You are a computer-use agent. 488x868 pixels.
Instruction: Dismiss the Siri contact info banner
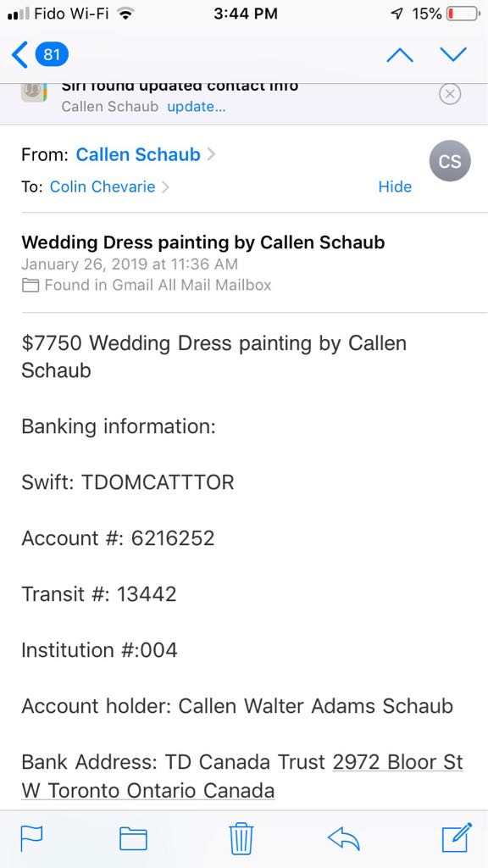450,94
